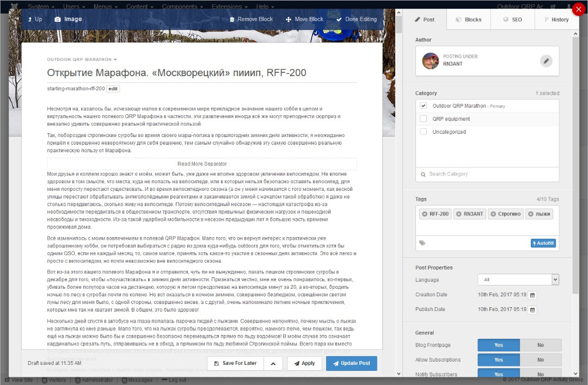Open the Help menu
This screenshot has height=385, width=588.
pyautogui.click(x=265, y=7)
